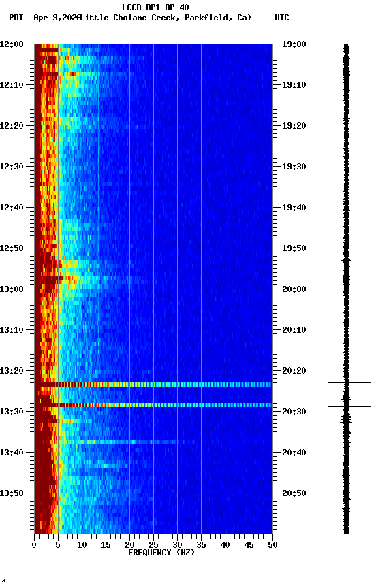
Task: Click the '19:00' UTC time label
Action: pyautogui.click(x=294, y=44)
